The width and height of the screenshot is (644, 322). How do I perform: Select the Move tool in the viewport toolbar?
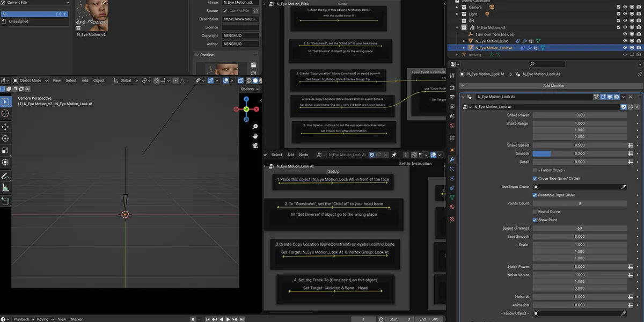5,126
